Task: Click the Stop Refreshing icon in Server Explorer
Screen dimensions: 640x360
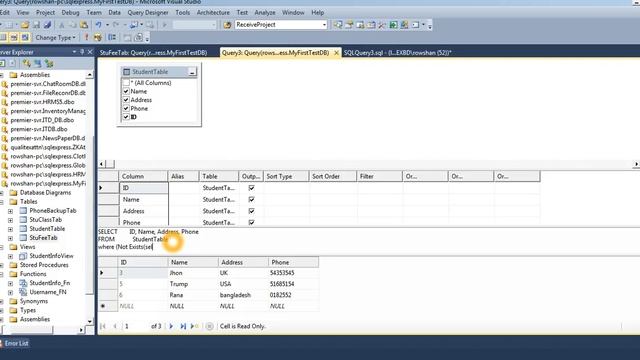Action: (x=12, y=64)
